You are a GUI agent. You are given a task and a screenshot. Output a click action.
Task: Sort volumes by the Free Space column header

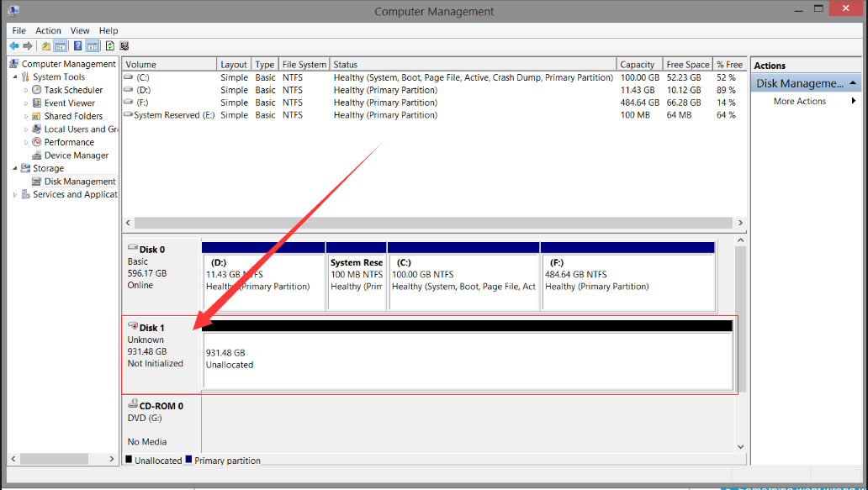point(687,65)
